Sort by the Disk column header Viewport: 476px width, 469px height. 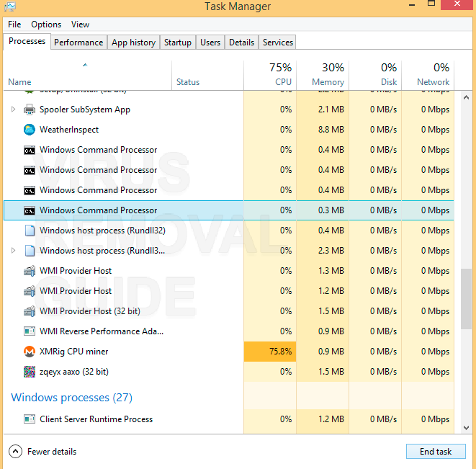tap(375, 76)
